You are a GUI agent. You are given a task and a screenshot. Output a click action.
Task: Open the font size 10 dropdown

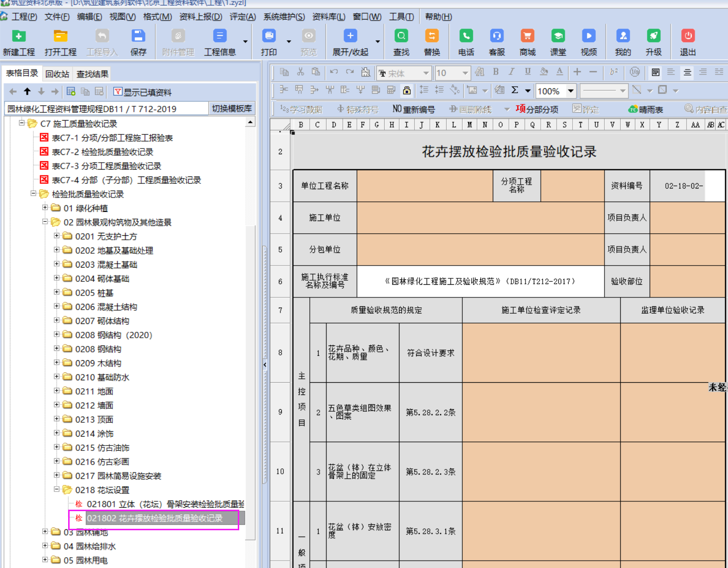(465, 73)
